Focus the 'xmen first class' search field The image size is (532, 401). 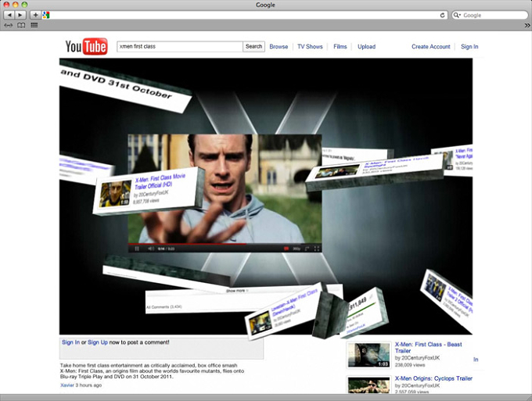point(180,46)
